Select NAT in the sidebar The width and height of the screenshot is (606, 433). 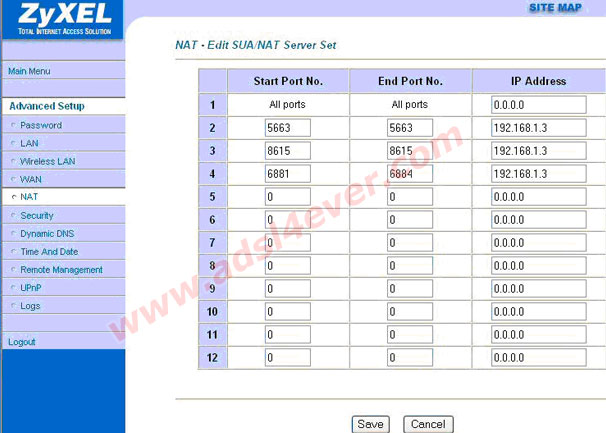coord(29,197)
